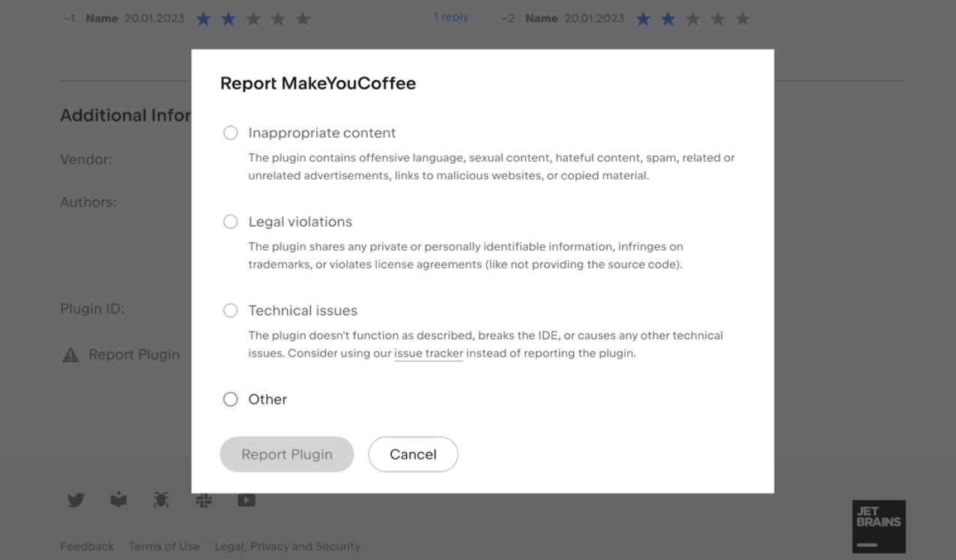Open Legal, Privacy and Security link
This screenshot has height=560, width=956.
[x=288, y=547]
